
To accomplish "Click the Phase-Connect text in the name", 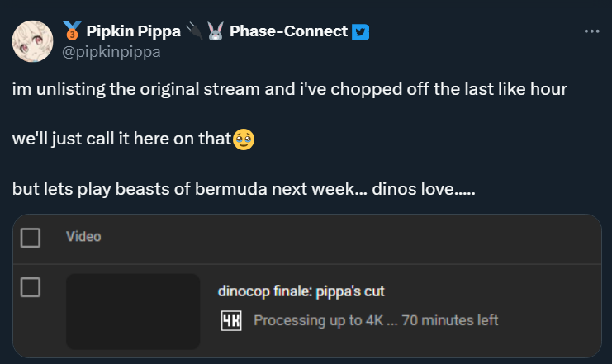I will (x=288, y=31).
